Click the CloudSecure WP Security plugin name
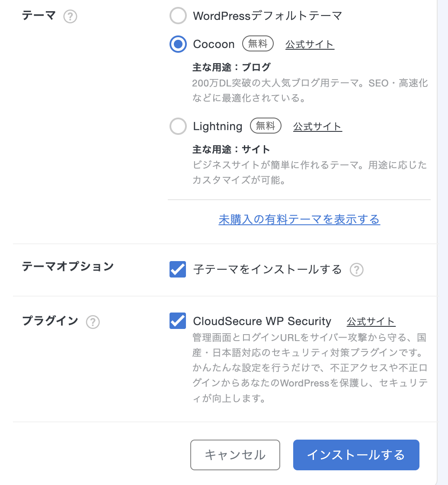Screen dimensions: 448x485 [x=262, y=321]
